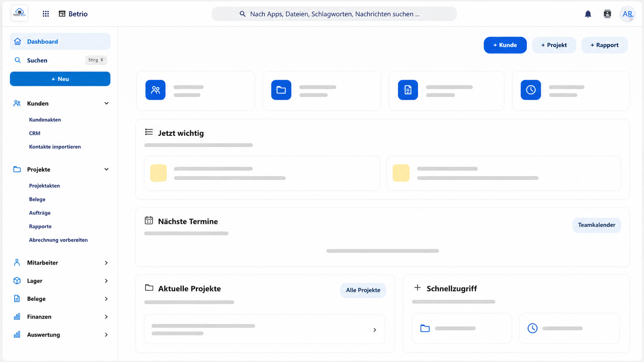Click the first yellow important-item tile
The image size is (644, 362).
[158, 173]
